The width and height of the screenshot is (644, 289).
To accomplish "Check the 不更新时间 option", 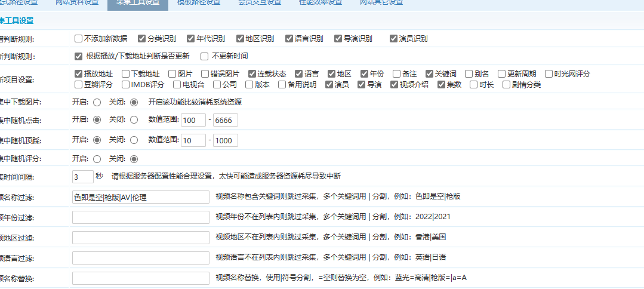I will (204, 57).
